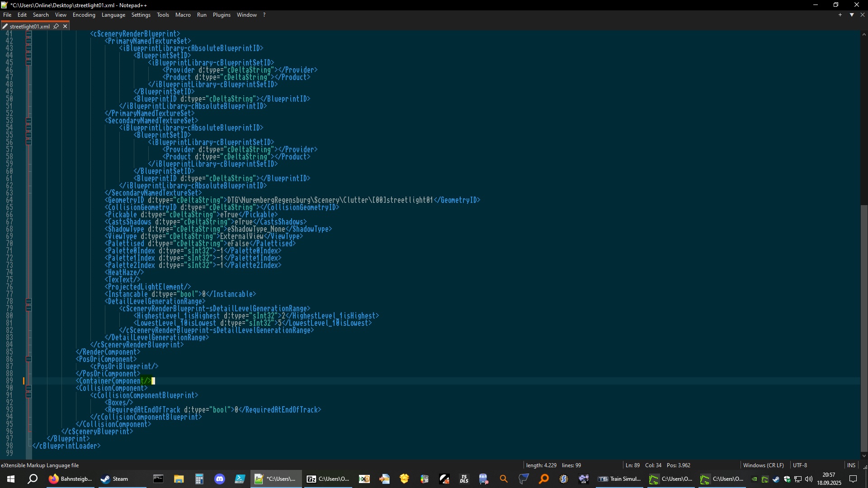Collapse the cSceneryRenderBlueprint fold marker on line 41
The image size is (868, 488).
tap(28, 34)
